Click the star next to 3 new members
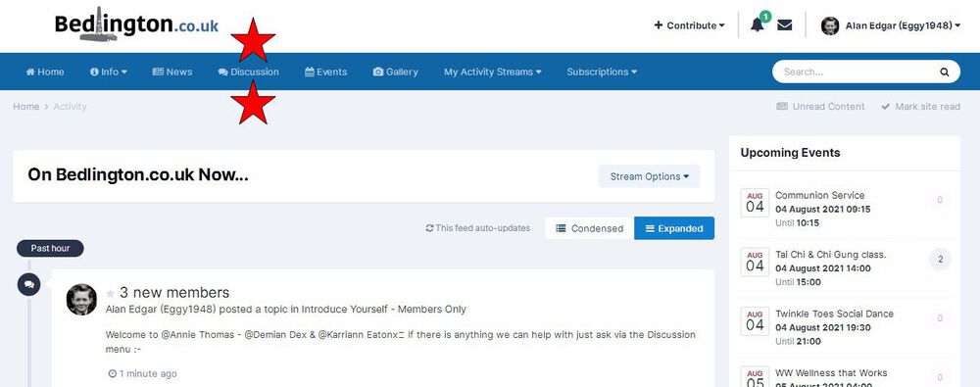Screen dimensions: 980x387 coord(110,293)
